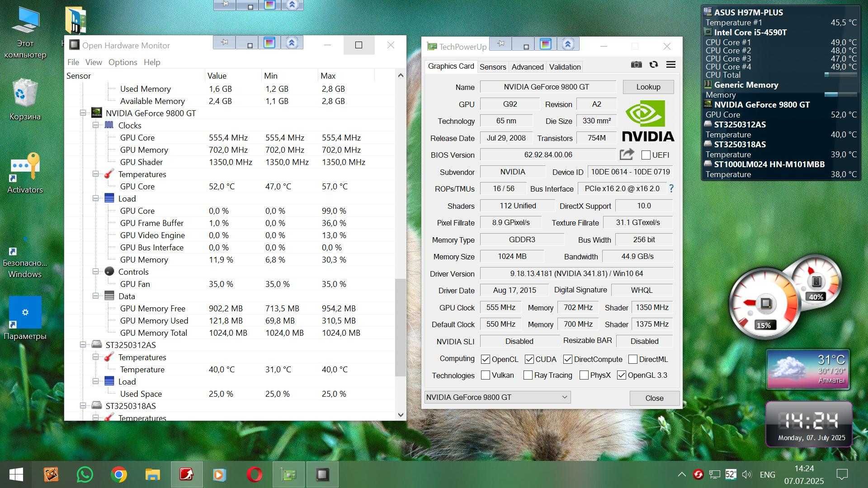Click the sensor list vertical scrollbar thumb

pos(400,328)
